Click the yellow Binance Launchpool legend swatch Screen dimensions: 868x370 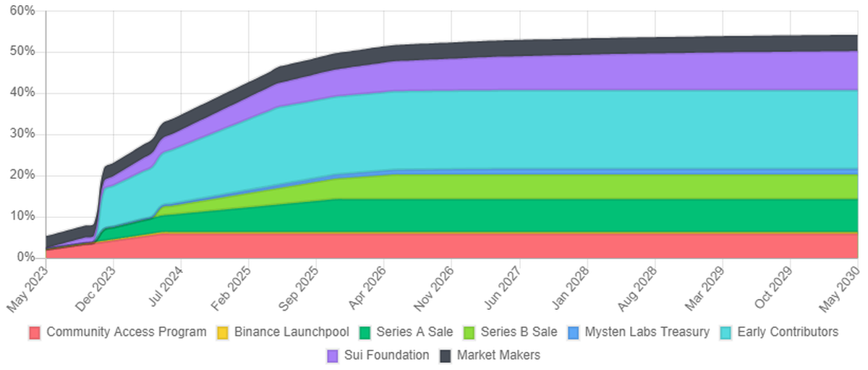pos(223,333)
